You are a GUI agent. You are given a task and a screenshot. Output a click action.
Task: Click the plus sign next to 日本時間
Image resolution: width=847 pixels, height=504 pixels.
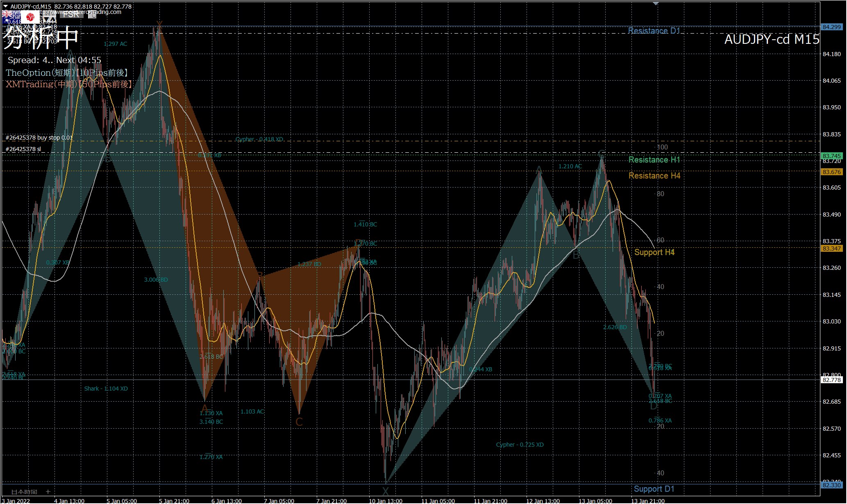(48, 492)
